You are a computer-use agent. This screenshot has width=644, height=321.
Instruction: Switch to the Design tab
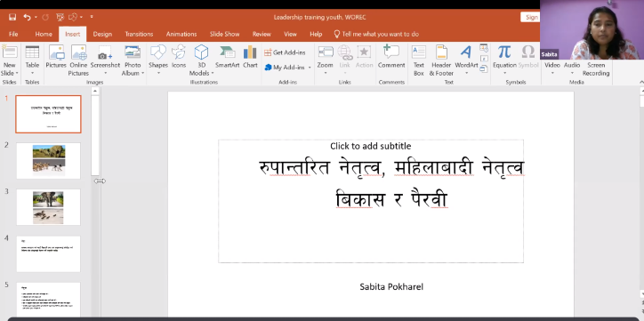[x=102, y=34]
